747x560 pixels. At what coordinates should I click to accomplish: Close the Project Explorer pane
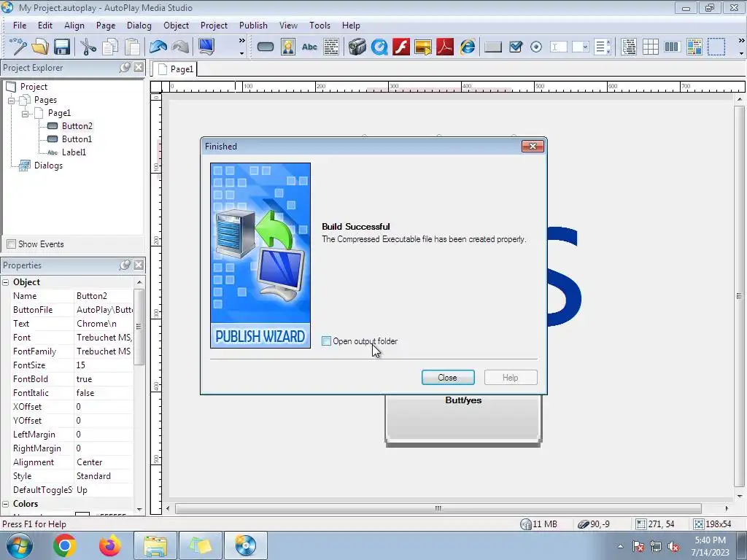[139, 68]
